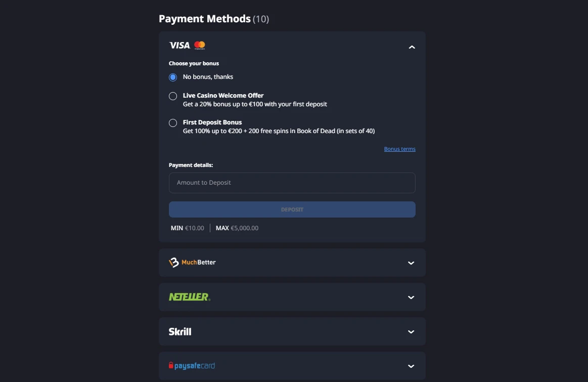Select Live Casino Welcome Offer radio button
This screenshot has width=588, height=382.
click(173, 96)
